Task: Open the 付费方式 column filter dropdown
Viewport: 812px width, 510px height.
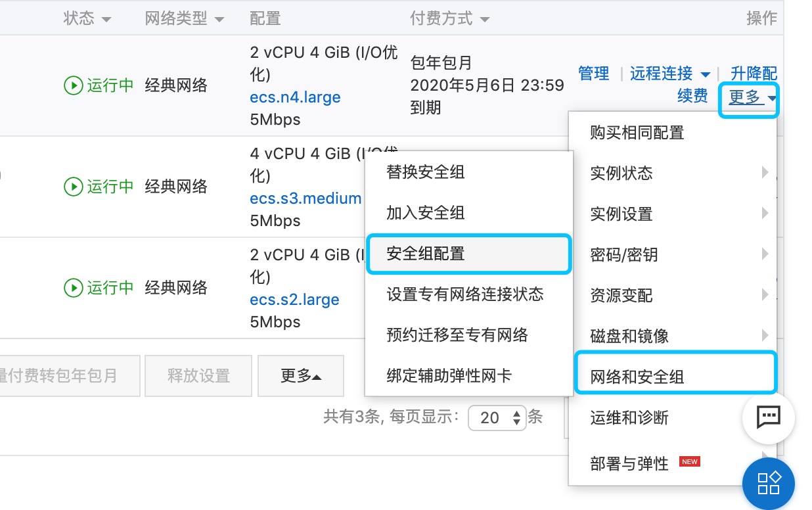Action: coord(485,19)
